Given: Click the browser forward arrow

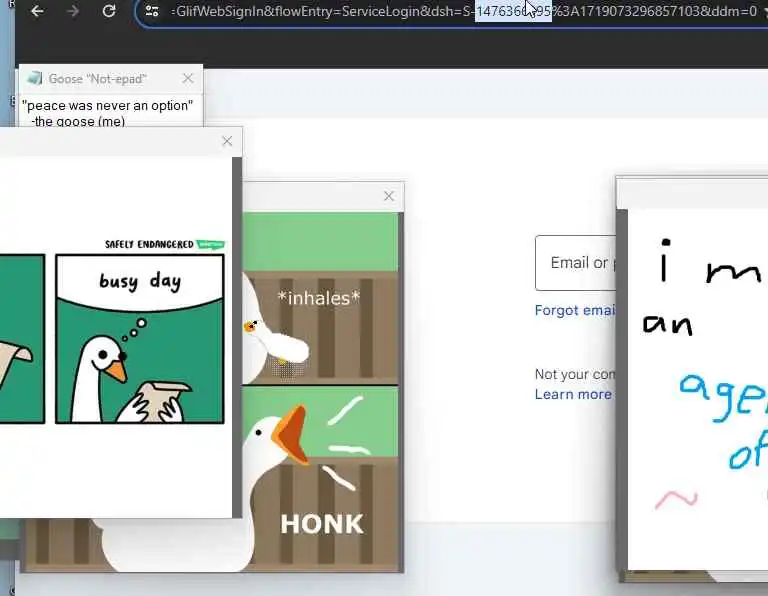Looking at the screenshot, I should tap(72, 11).
